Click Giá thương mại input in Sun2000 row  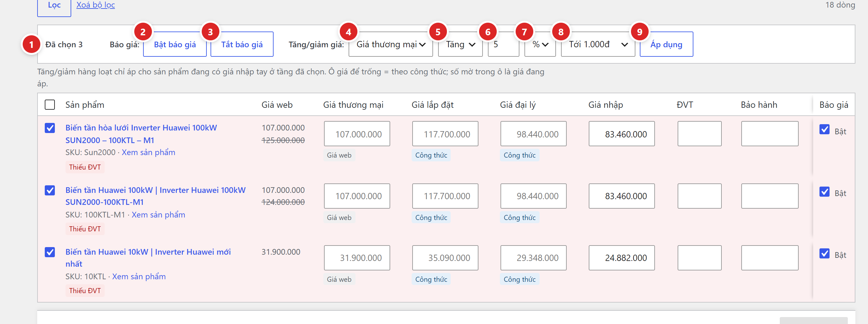point(357,134)
